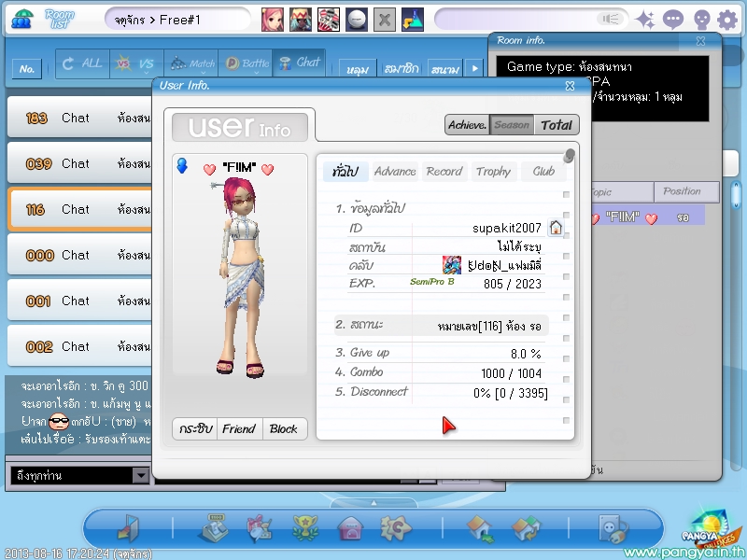Close the User Info window
The width and height of the screenshot is (747, 560).
[570, 86]
